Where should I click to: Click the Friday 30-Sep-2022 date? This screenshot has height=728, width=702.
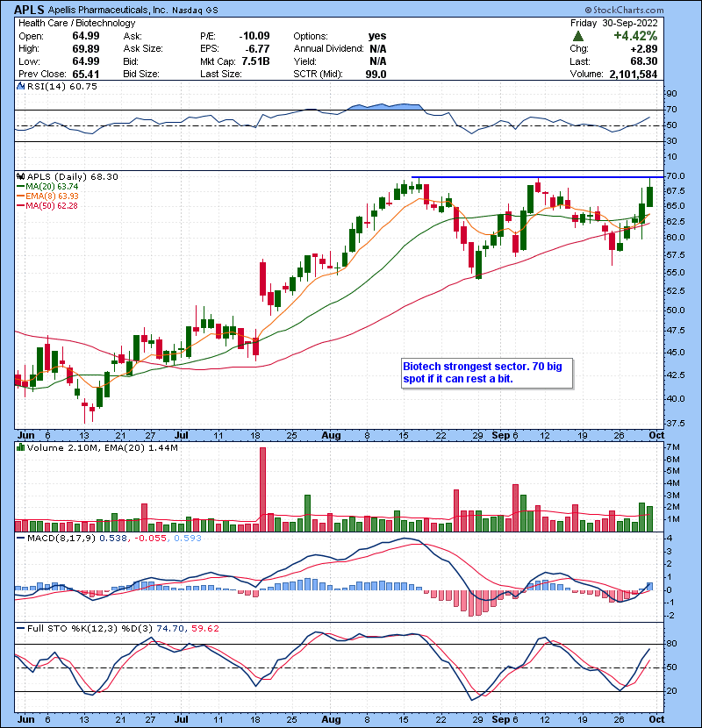pyautogui.click(x=613, y=23)
